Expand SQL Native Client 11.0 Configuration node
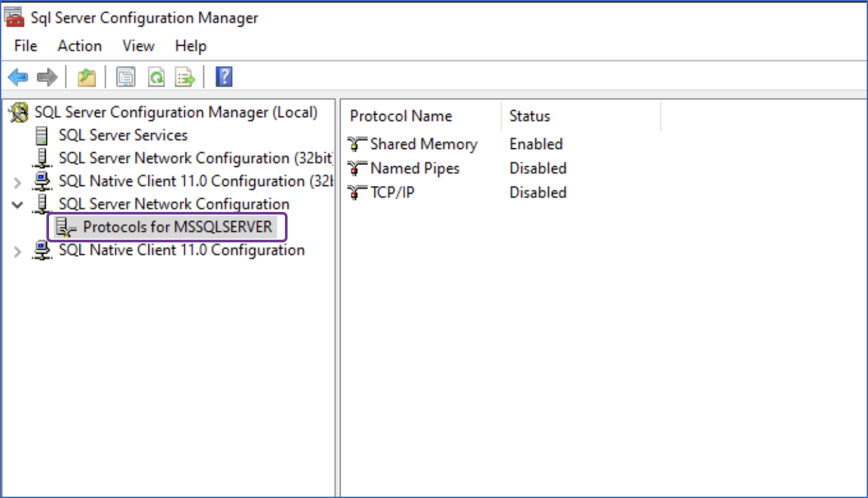 (x=18, y=252)
